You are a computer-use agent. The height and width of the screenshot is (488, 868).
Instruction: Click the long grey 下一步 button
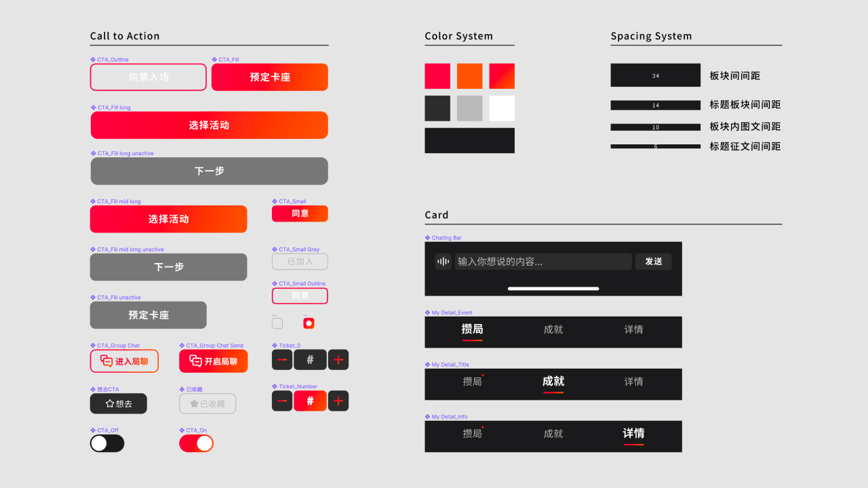(x=210, y=171)
